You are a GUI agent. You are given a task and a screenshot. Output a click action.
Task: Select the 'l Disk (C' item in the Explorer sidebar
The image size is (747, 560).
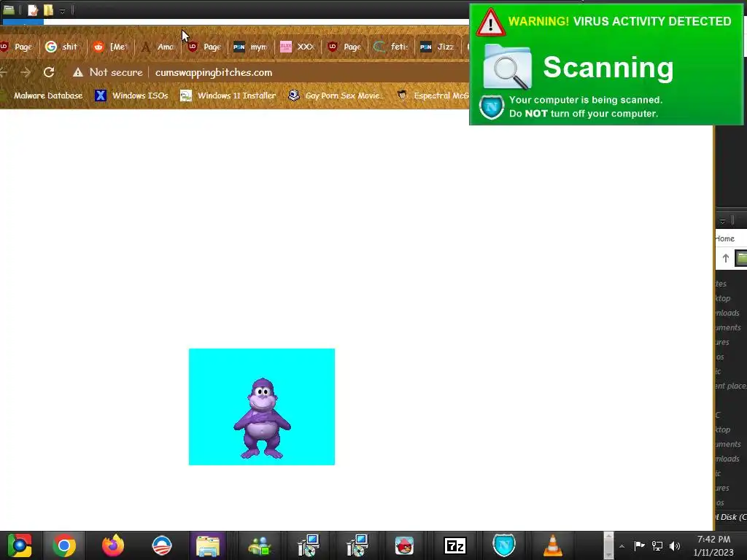[732, 517]
